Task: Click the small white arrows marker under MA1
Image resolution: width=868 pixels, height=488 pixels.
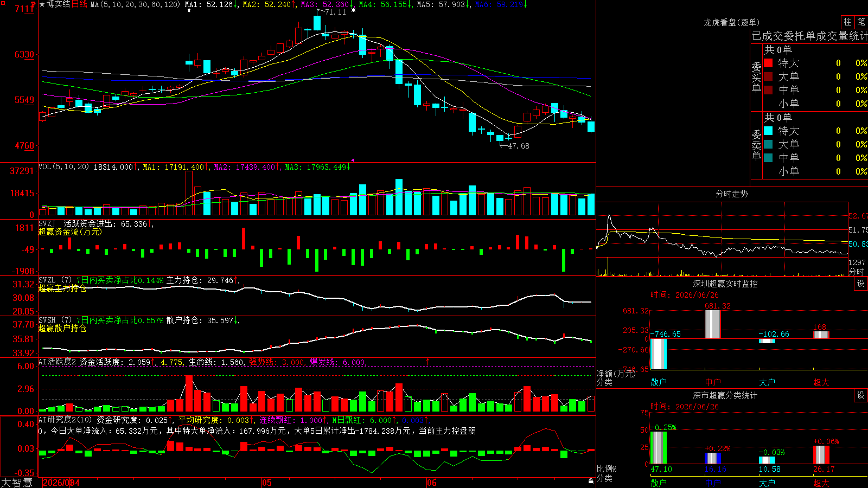Action: tap(189, 10)
